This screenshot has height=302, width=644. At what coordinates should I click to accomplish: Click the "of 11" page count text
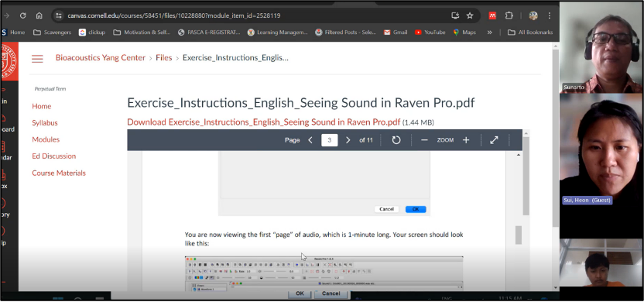(x=366, y=140)
